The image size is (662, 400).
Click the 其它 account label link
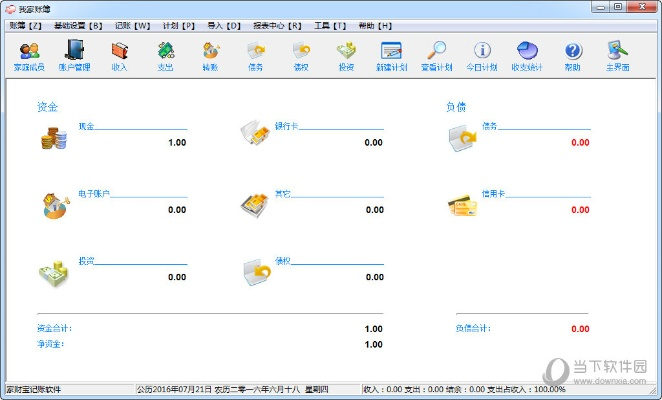[x=282, y=193]
